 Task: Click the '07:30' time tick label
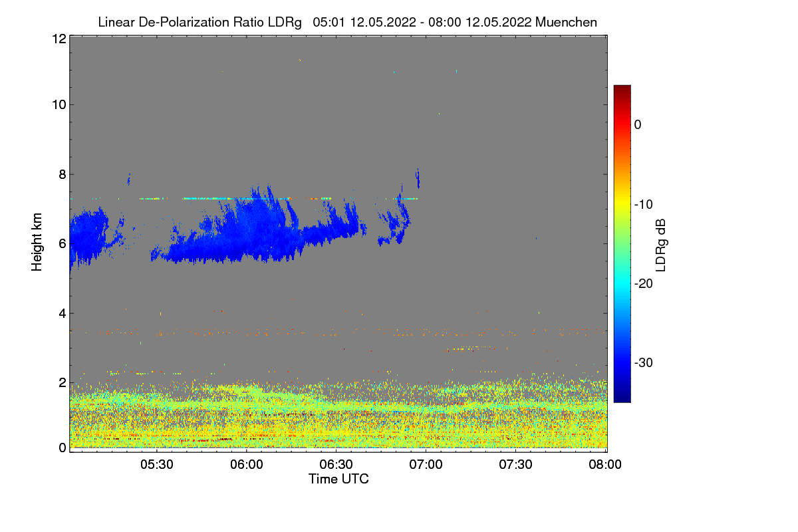pyautogui.click(x=516, y=465)
